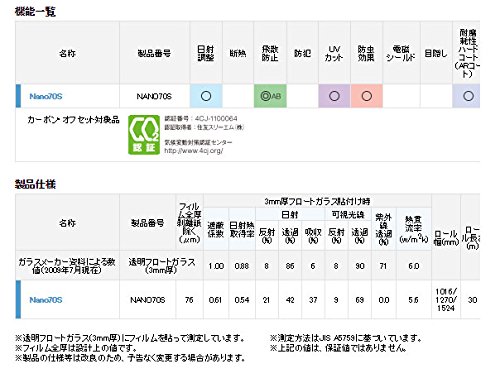This screenshot has width=500, height=378.
Task: Click the 気候変動対策認証センター text
Action: point(198,142)
